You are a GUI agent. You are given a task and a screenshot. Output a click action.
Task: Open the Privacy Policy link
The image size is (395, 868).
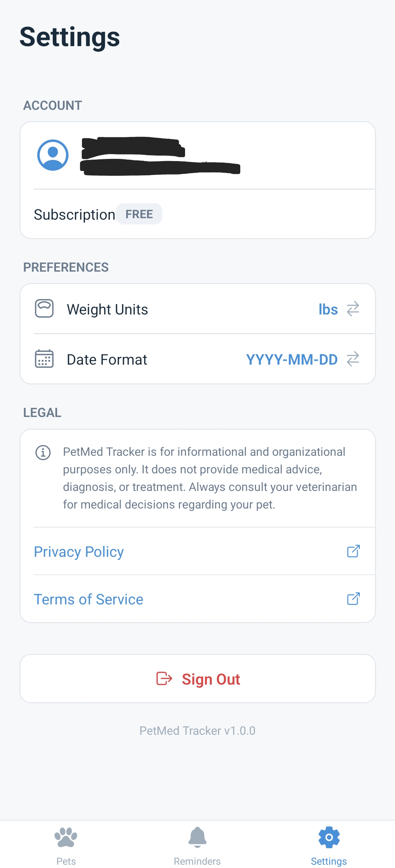[78, 551]
